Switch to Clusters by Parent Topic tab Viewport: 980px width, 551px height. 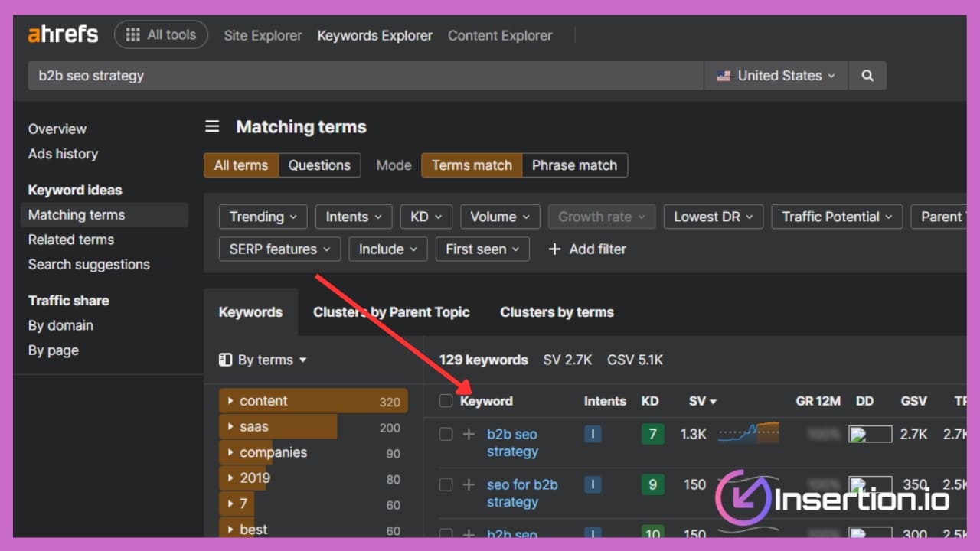tap(391, 311)
